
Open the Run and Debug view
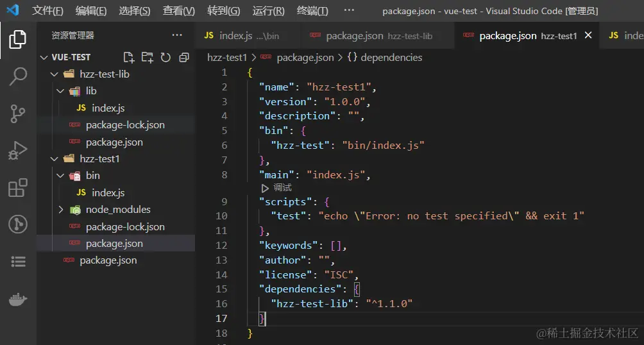point(18,151)
